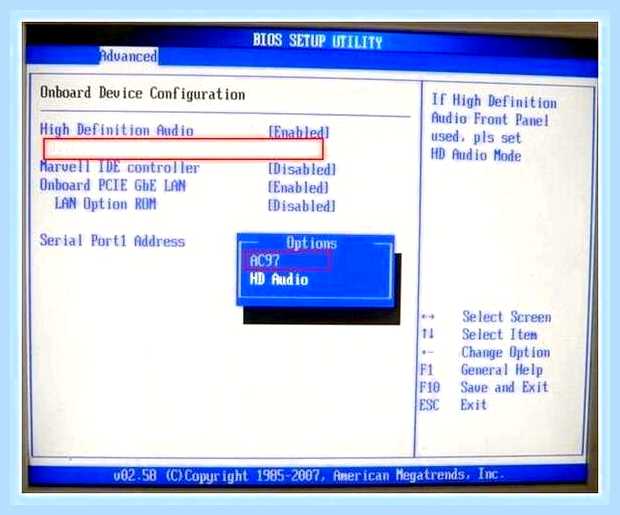Select the LAN Option ROM label
The image size is (620, 515).
pyautogui.click(x=105, y=204)
